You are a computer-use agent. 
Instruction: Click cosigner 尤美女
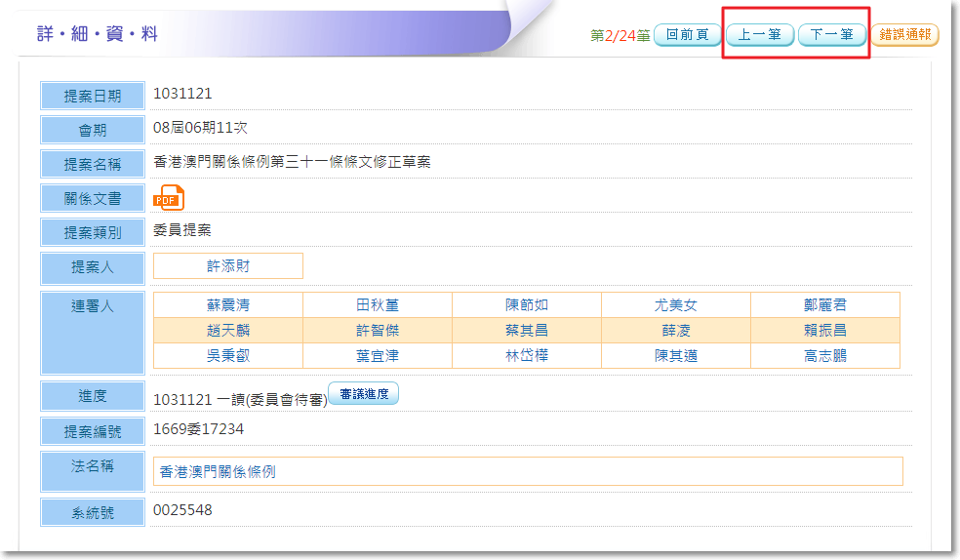[x=675, y=305]
